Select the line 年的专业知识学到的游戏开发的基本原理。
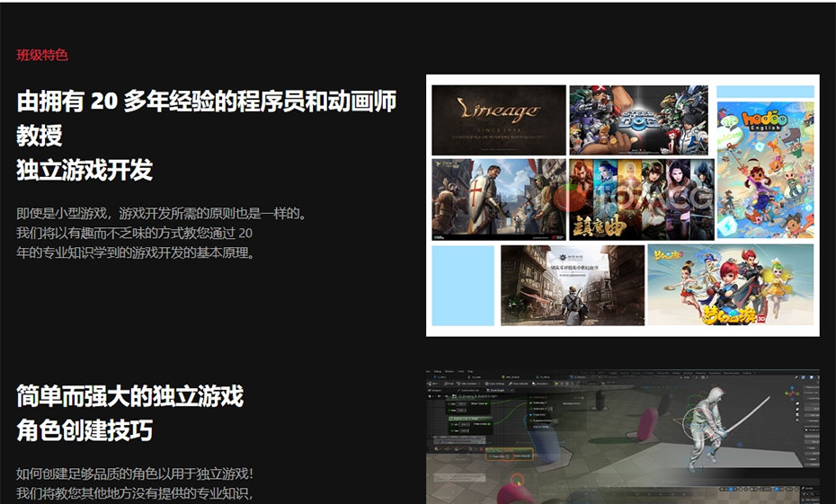This screenshot has height=504, width=836. [137, 252]
